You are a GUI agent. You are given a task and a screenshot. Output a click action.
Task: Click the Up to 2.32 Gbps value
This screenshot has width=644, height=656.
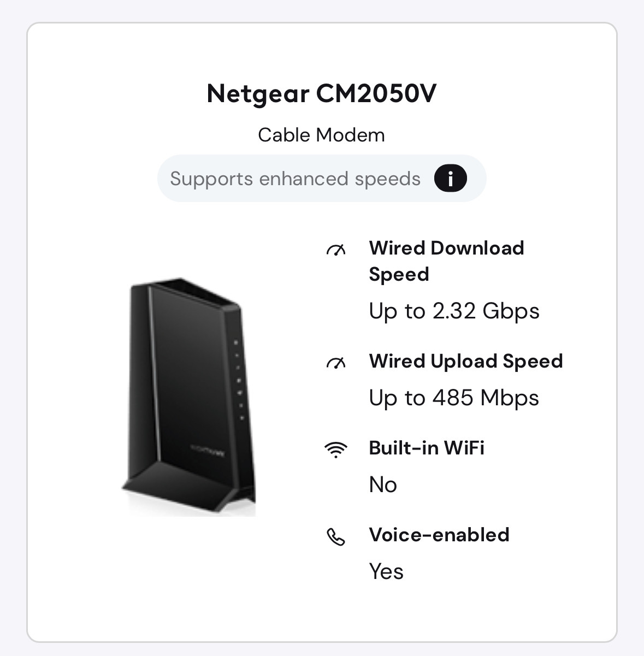coord(454,311)
